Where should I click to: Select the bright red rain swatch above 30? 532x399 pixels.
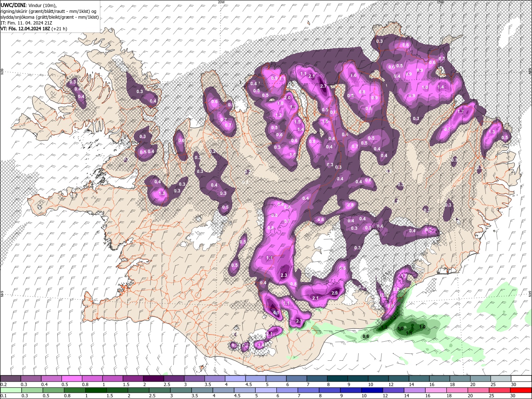[x=520, y=390]
